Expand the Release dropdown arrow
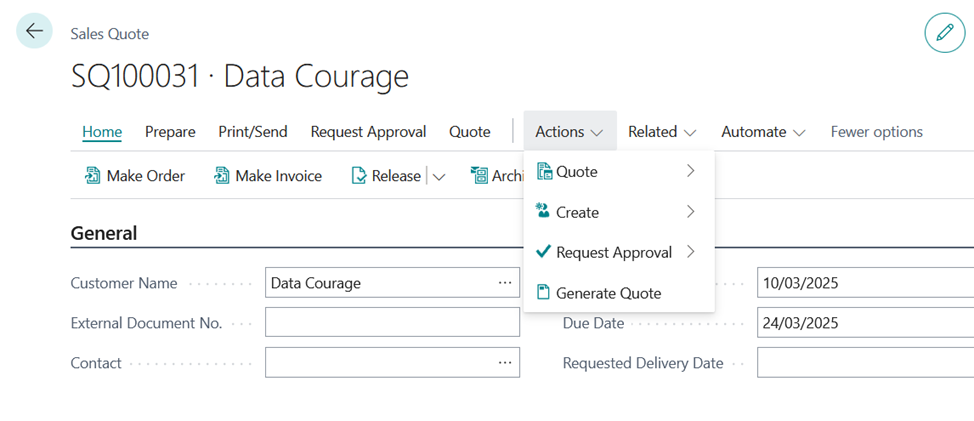Viewport: 974px width, 421px height. (x=439, y=177)
